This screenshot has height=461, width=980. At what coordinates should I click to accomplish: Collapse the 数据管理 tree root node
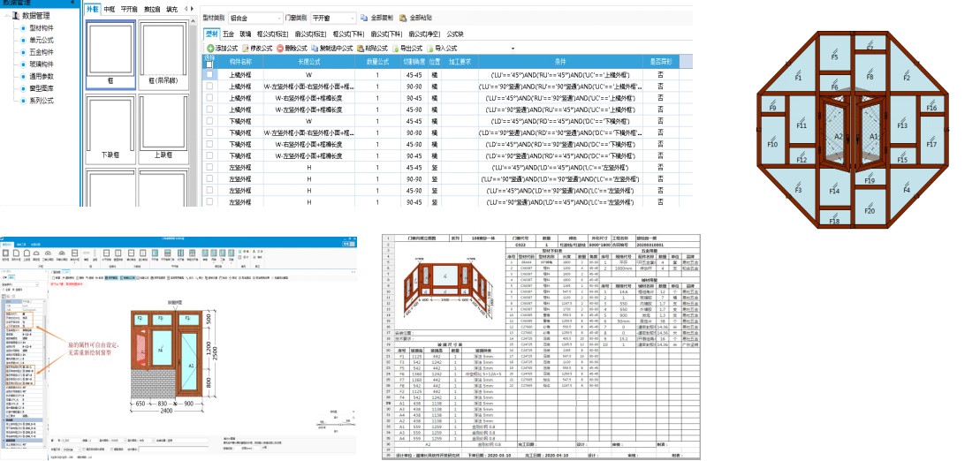5,15
